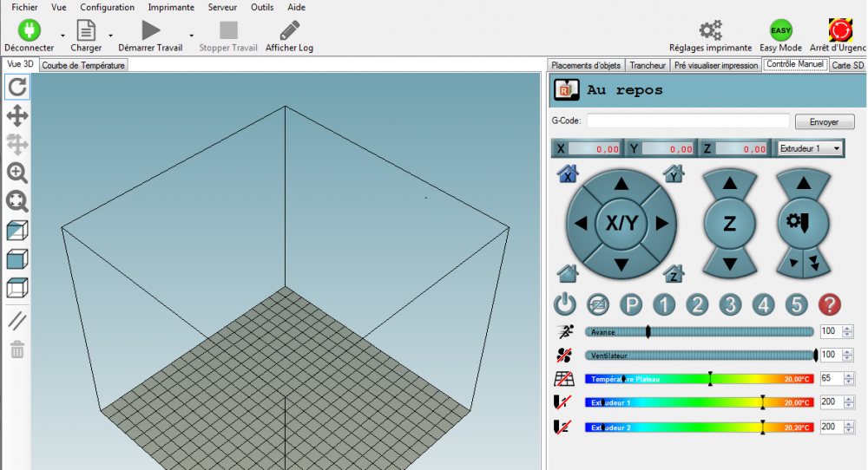
Task: Raise Z axis with up arrow
Action: pos(730,184)
